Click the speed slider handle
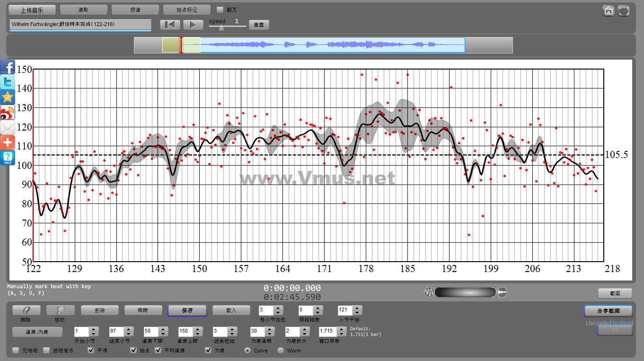Image resolution: width=644 pixels, height=361 pixels. 221,27
